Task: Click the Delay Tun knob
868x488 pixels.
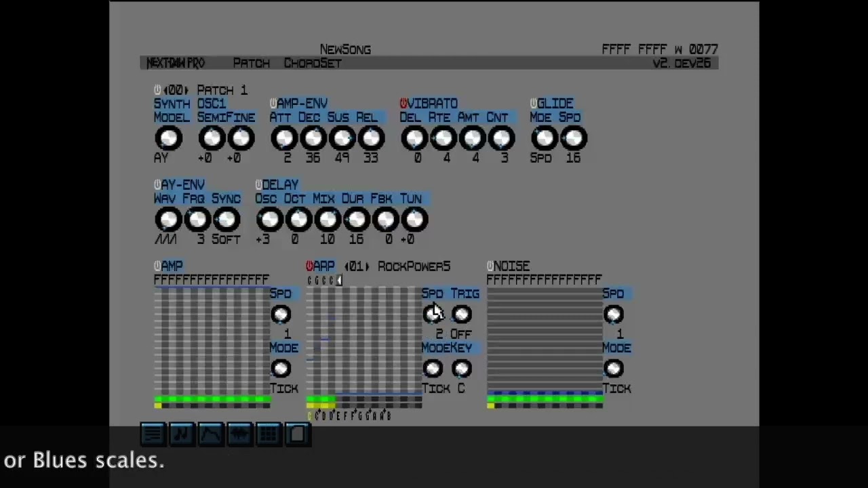Action: (x=414, y=220)
